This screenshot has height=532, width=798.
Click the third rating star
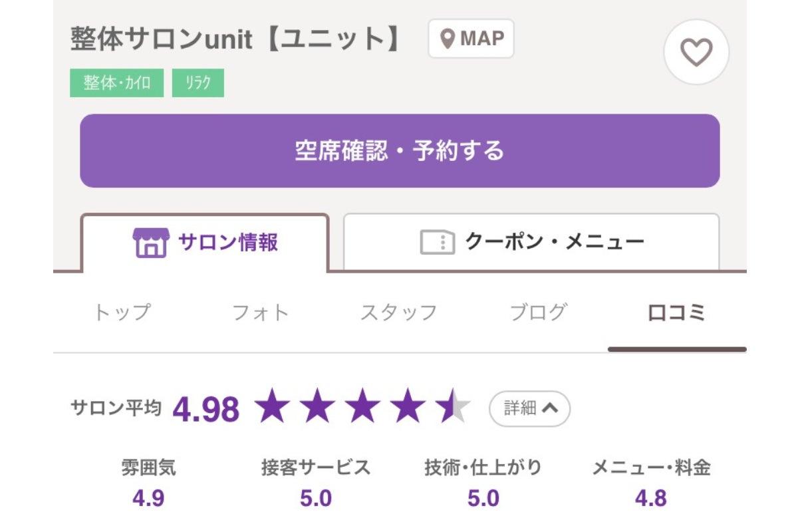(362, 407)
